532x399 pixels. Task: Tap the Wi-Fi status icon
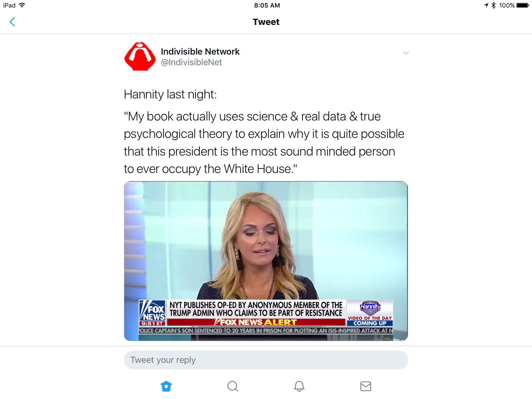coord(22,5)
